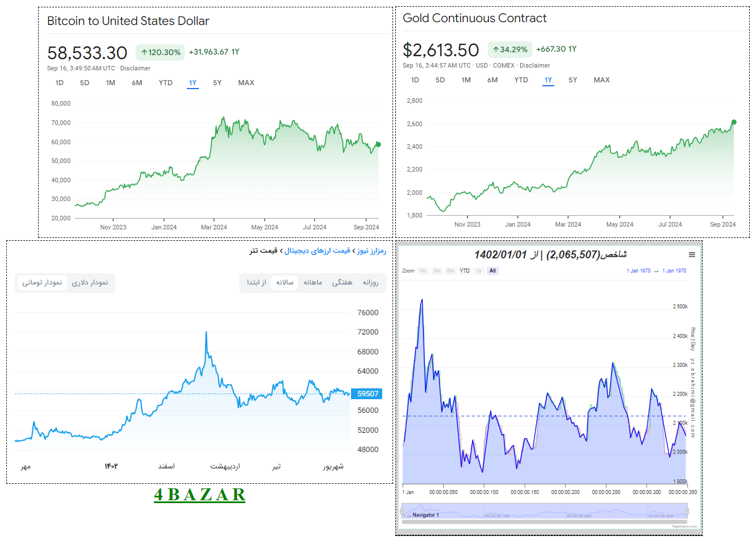
Task: Switch Tether chart to نمودار دلاری
Action: [90, 282]
